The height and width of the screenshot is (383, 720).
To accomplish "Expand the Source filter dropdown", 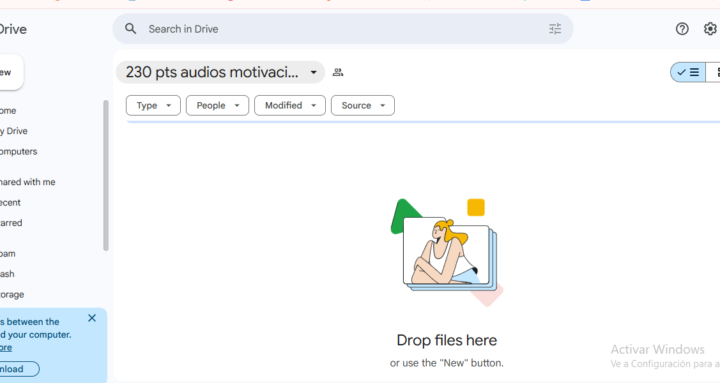I will point(363,106).
